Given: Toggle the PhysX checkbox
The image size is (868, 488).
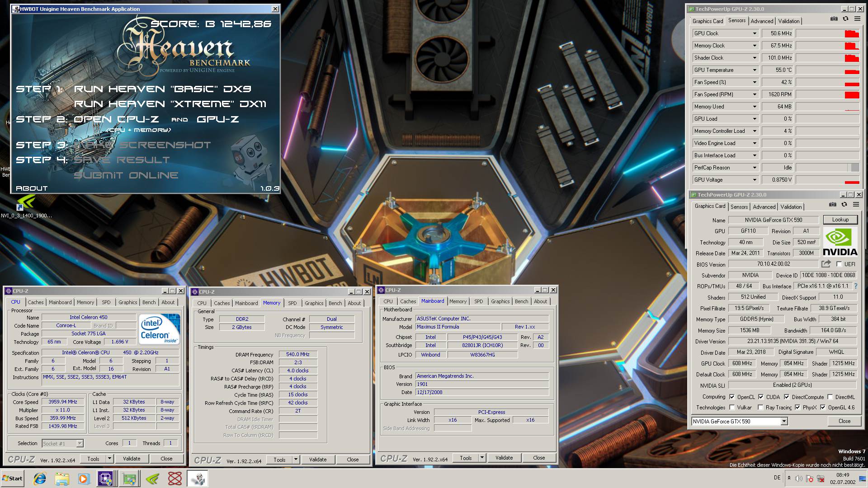Looking at the screenshot, I should [797, 407].
